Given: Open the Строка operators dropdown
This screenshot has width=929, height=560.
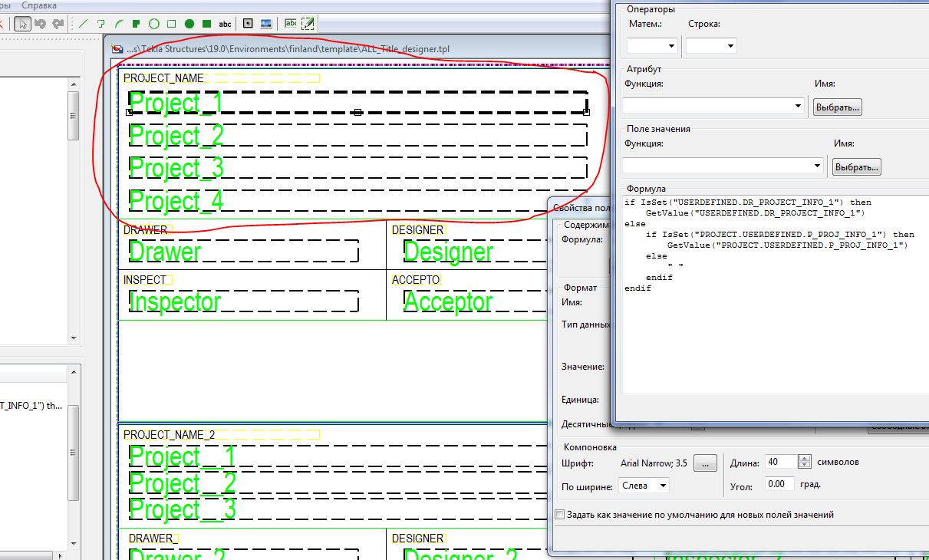Looking at the screenshot, I should [711, 46].
